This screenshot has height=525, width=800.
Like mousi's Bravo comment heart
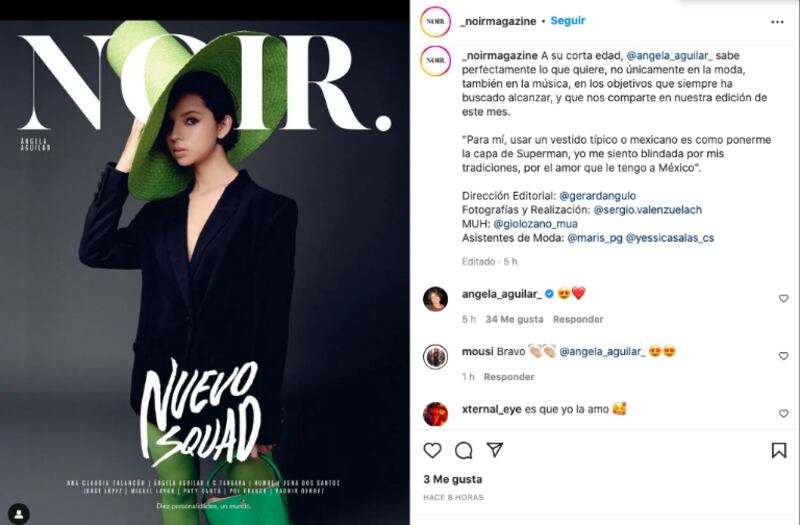click(x=784, y=356)
